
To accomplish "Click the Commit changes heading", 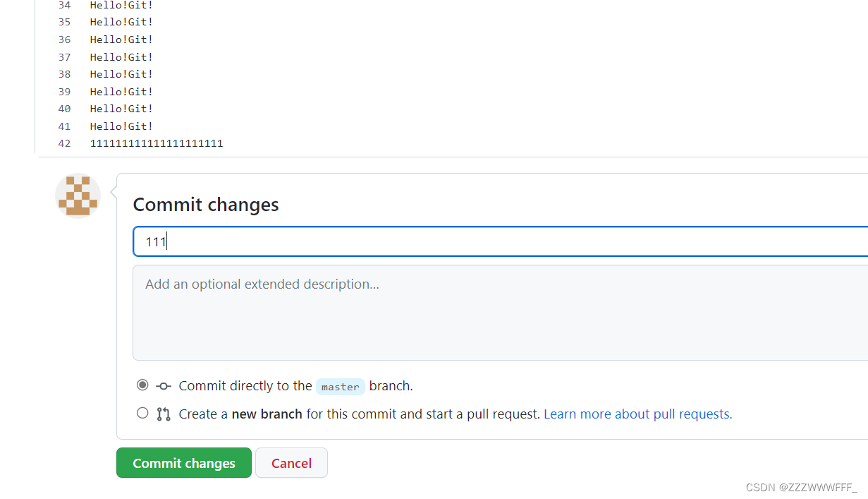I will 206,205.
